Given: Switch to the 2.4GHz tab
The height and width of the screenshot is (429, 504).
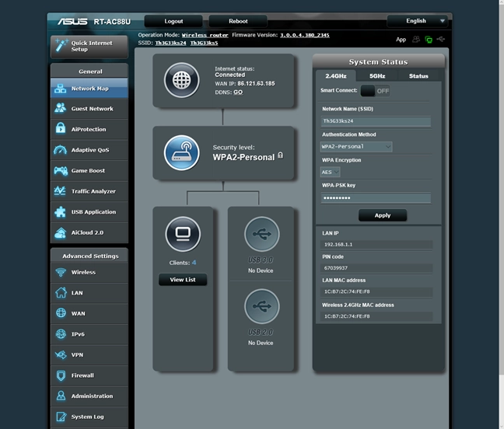Looking at the screenshot, I should 335,76.
